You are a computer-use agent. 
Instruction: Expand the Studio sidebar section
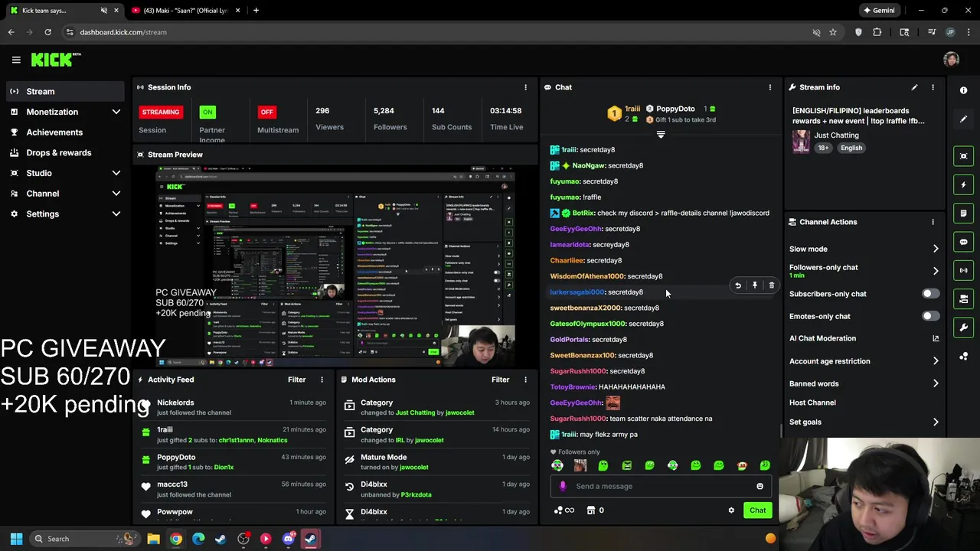pos(116,173)
